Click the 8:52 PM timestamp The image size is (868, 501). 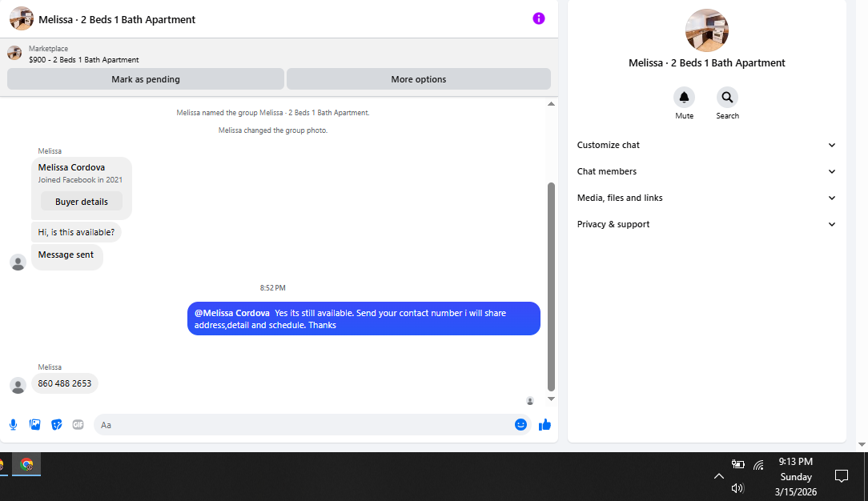click(x=273, y=288)
